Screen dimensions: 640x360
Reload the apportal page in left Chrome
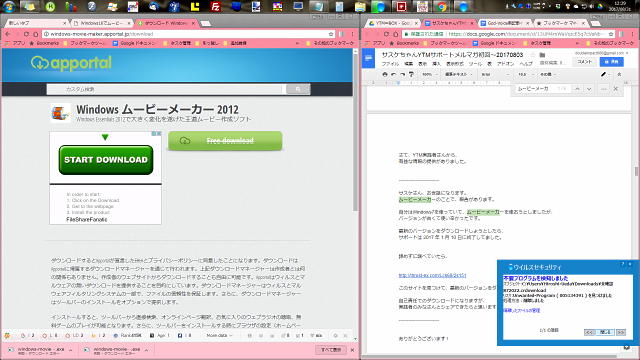point(27,34)
